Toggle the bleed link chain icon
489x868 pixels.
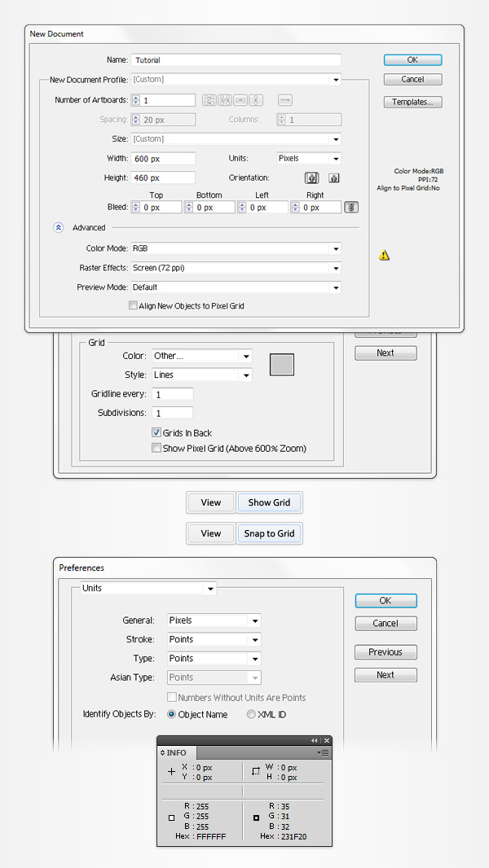(351, 207)
